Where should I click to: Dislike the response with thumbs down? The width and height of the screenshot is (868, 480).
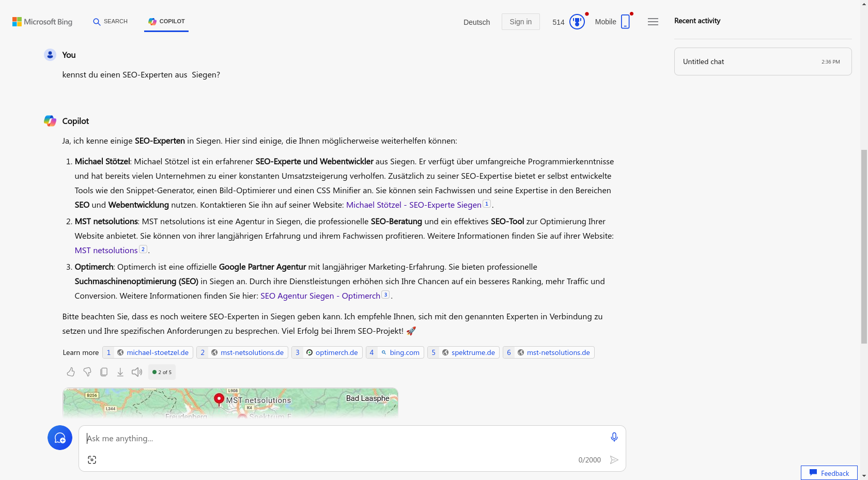click(x=87, y=372)
